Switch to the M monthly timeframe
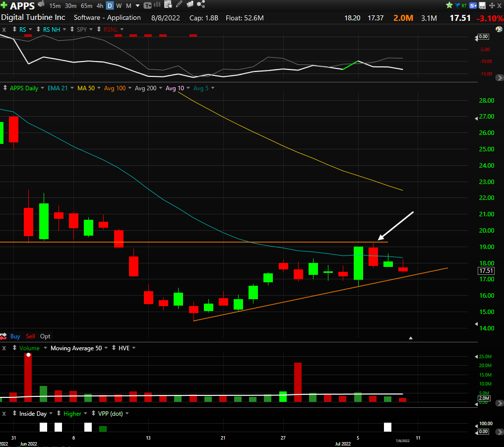504x447 pixels. 128,6
